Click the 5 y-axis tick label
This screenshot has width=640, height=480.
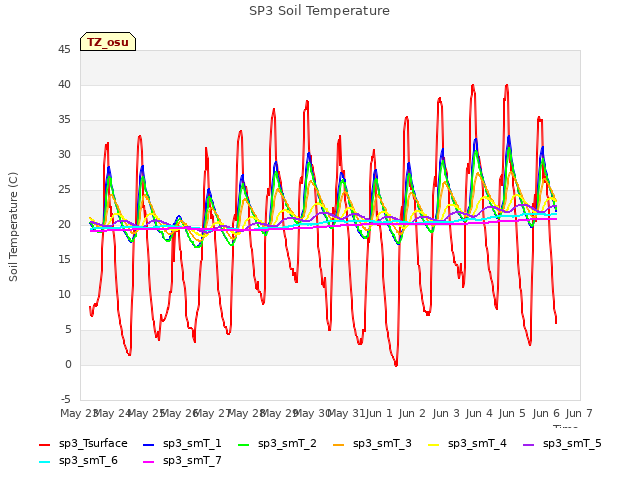point(68,329)
